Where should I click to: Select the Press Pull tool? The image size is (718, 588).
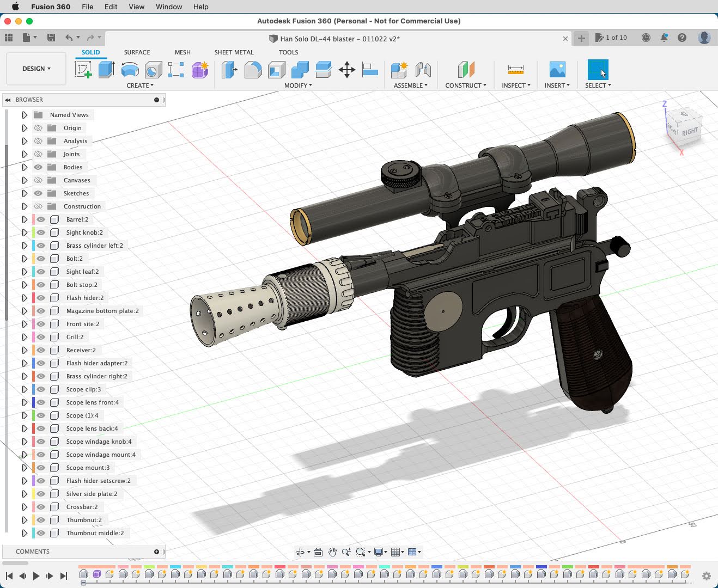coord(229,70)
